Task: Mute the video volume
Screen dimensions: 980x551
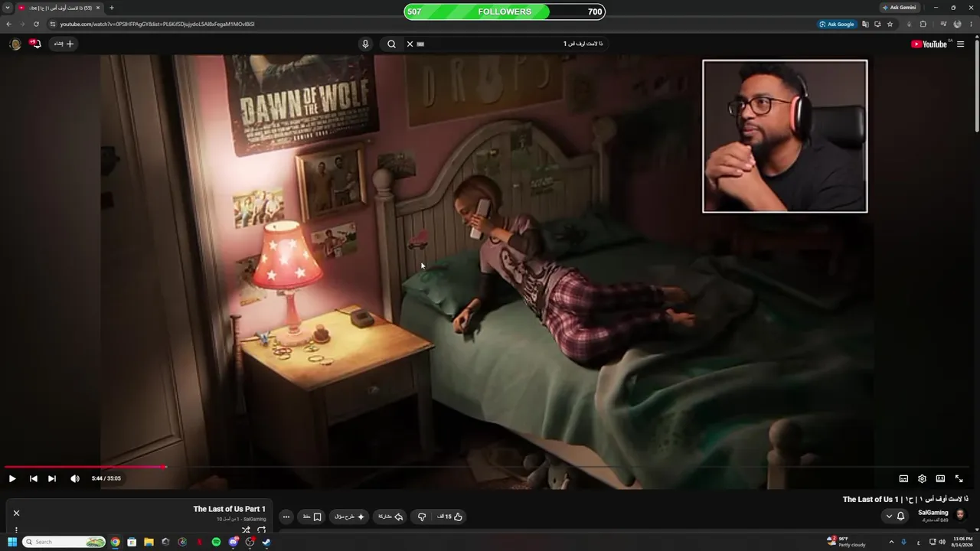Action: pos(75,478)
